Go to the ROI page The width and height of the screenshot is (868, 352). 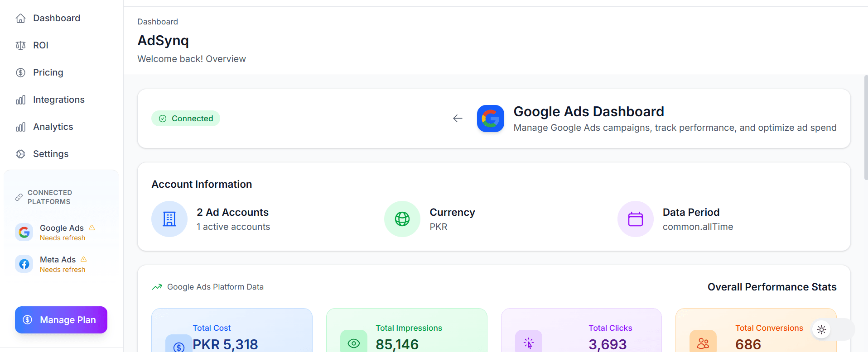(61, 45)
